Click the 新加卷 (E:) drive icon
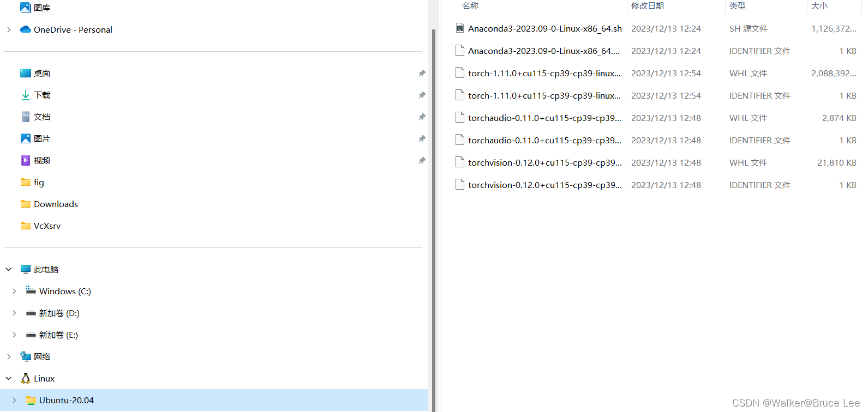Viewport: 868px width, 412px height. pos(31,335)
